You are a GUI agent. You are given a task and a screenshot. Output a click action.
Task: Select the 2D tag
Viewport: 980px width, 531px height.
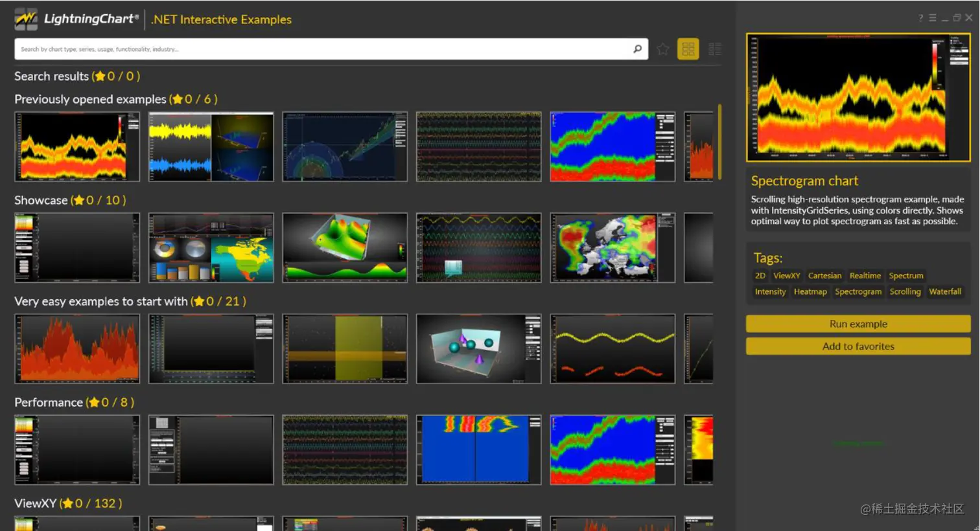click(760, 276)
